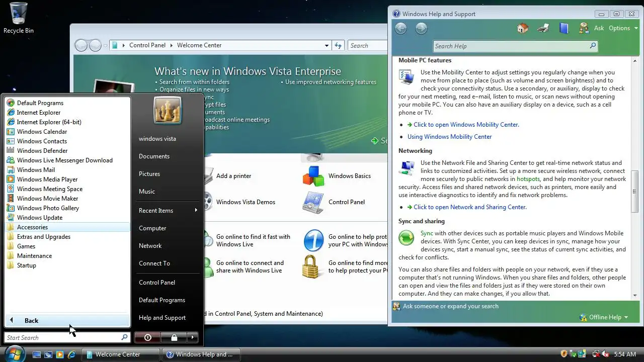Click the Start Search box

pos(67,337)
